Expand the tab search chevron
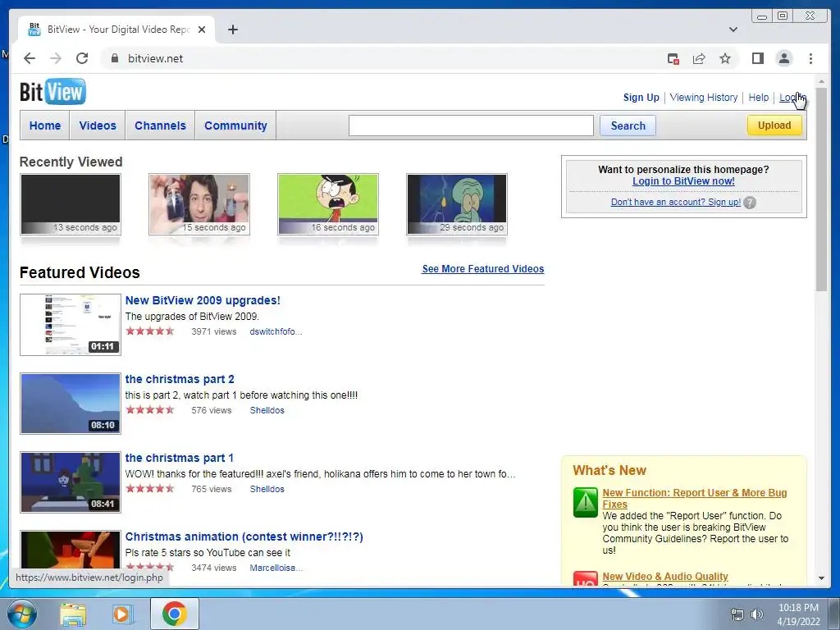840x630 pixels. click(x=733, y=30)
